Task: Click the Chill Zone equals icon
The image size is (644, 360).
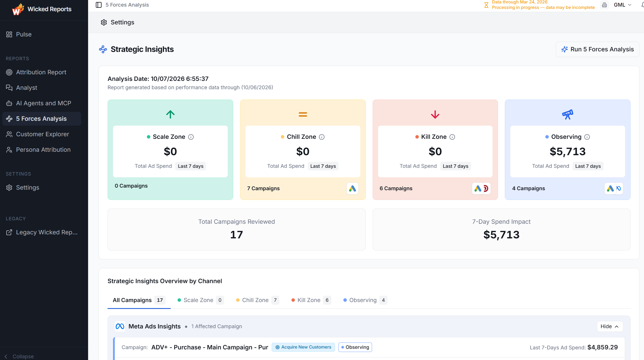Action: pos(303,114)
